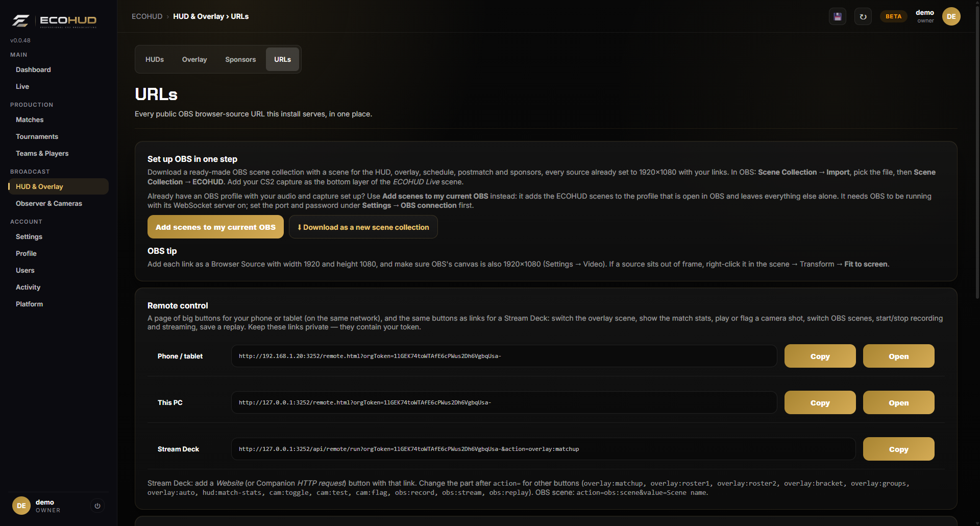Click the ECOHUD breadcrumb link
The width and height of the screenshot is (980, 526).
pos(147,16)
